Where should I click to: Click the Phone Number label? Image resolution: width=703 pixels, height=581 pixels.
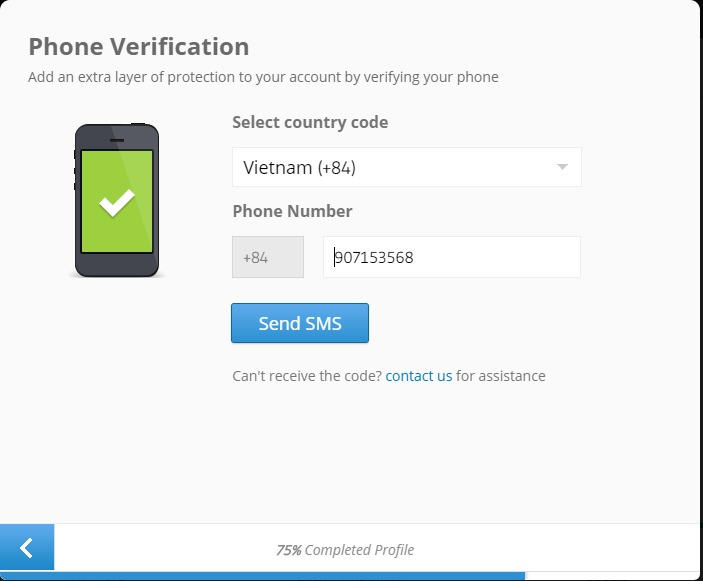click(x=292, y=211)
